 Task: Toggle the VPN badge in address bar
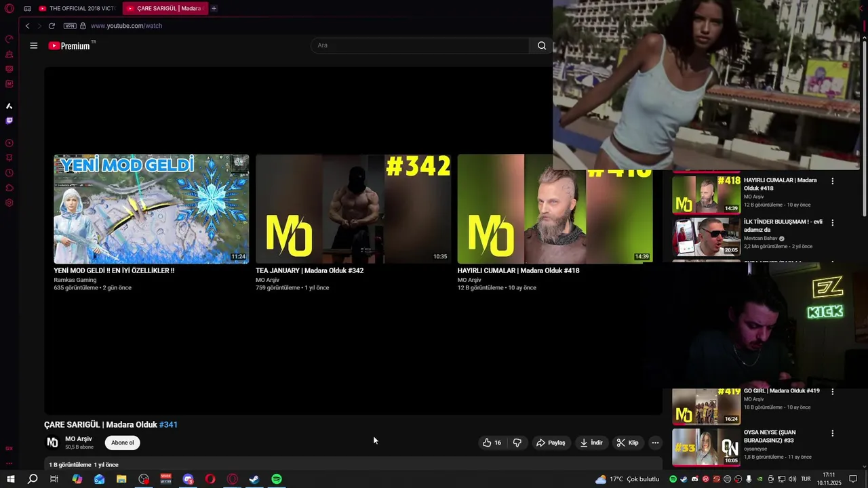point(70,26)
